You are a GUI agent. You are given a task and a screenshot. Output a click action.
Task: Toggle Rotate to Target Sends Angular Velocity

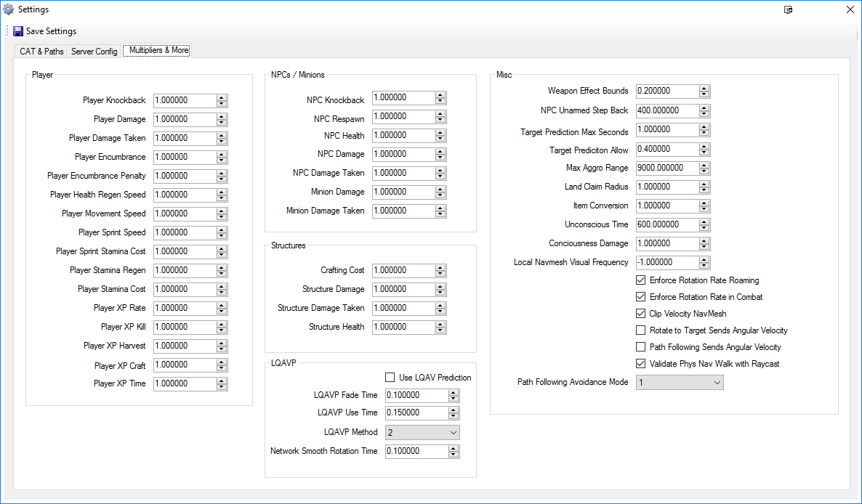coord(640,330)
